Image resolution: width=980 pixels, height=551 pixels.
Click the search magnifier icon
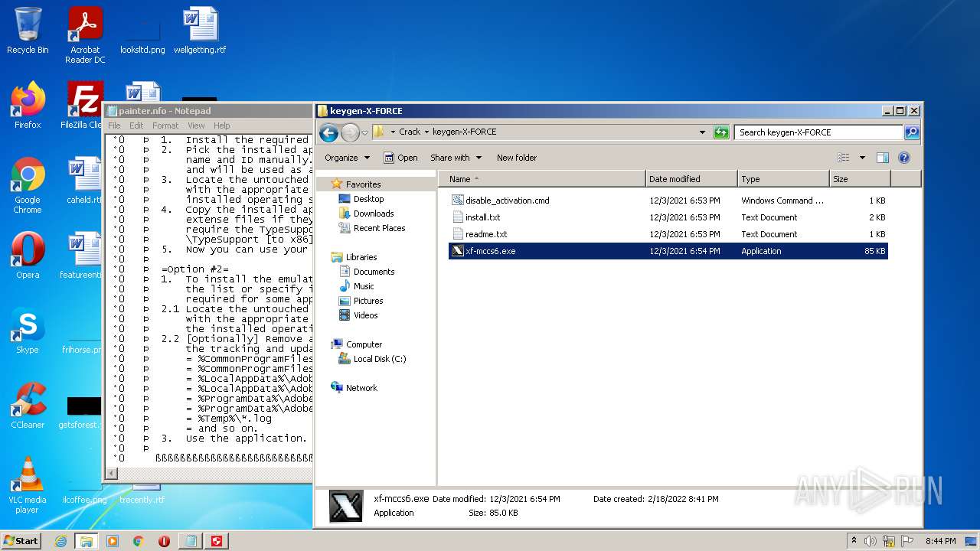[x=911, y=132]
